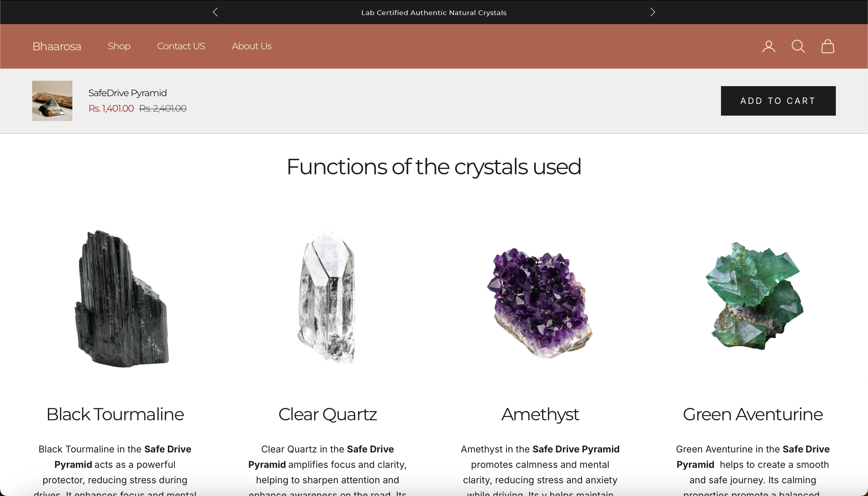Viewport: 868px width, 496px height.
Task: Click the Amethyst heading
Action: click(x=540, y=414)
